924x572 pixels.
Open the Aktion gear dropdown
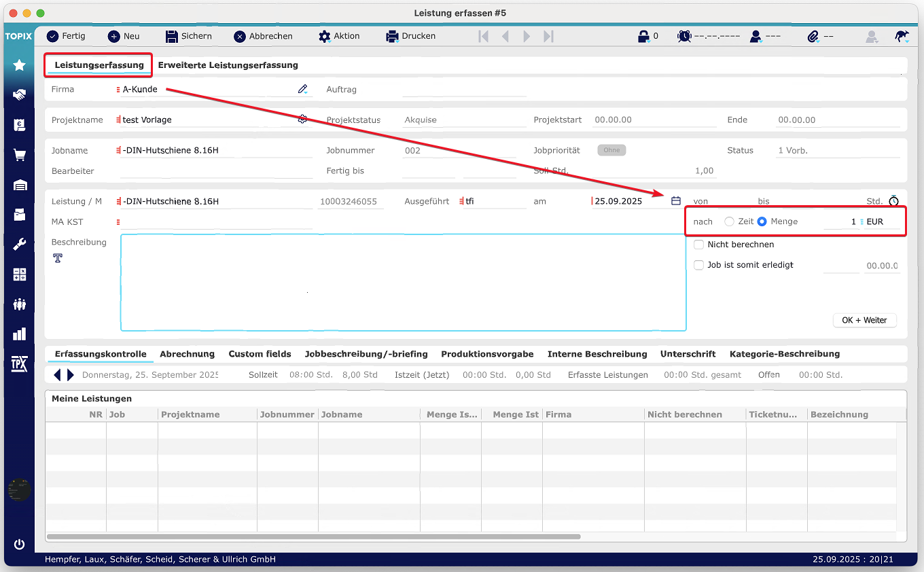click(339, 36)
